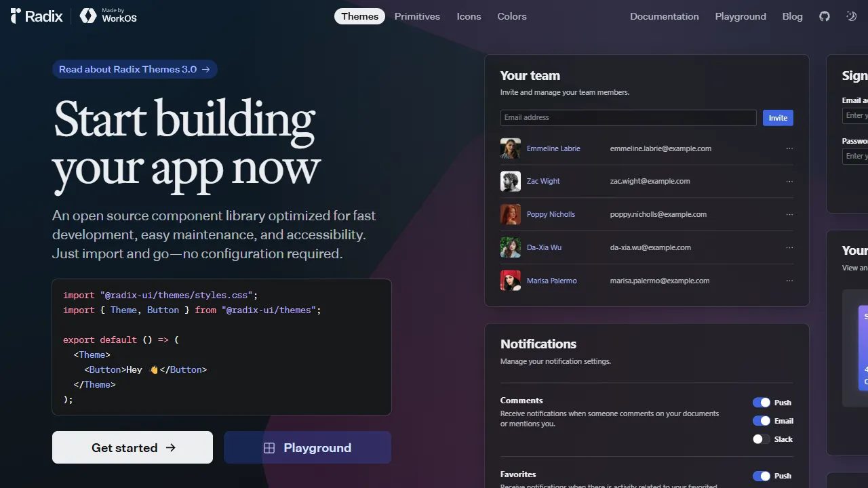Viewport: 868px width, 488px height.
Task: Open the options ellipsis for Marisa Palermo
Action: tap(789, 280)
